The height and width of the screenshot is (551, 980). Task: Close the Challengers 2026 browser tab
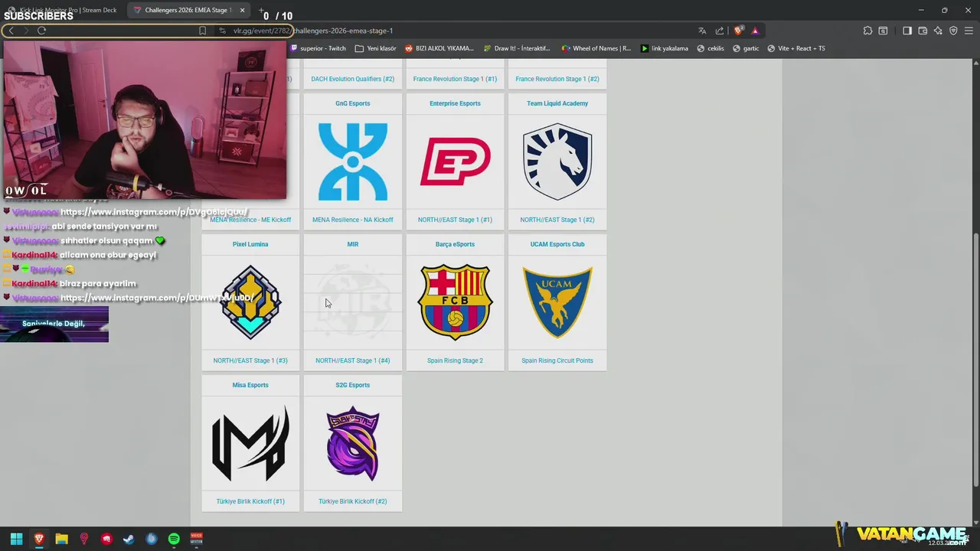pos(243,10)
